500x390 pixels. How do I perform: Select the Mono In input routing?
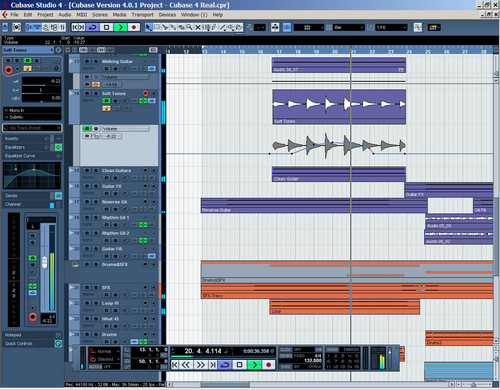pyautogui.click(x=32, y=110)
